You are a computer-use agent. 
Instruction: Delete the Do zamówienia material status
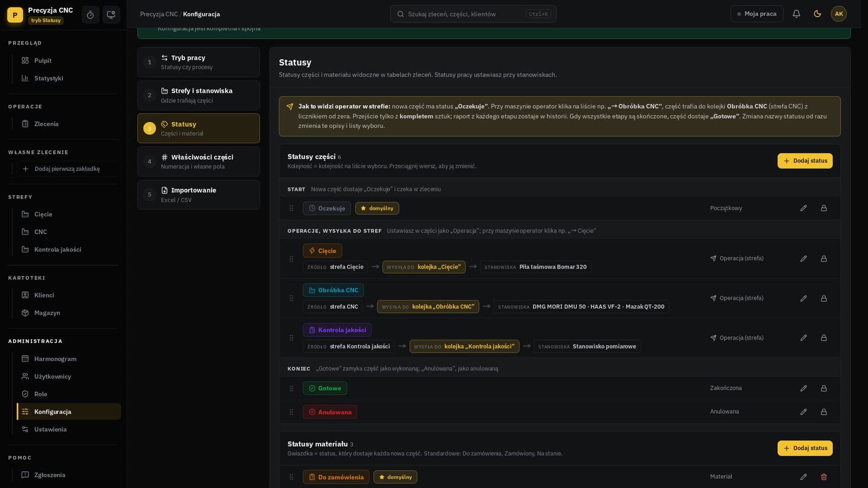click(824, 477)
